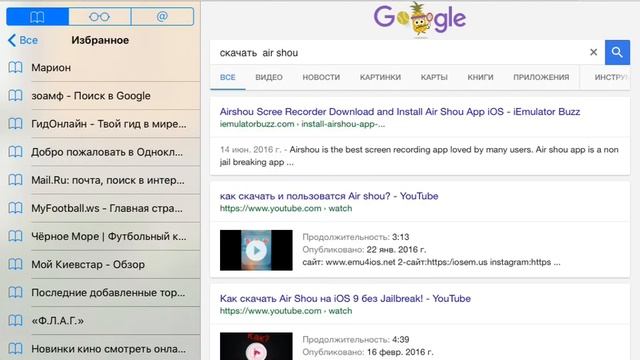Open the Shared Links @ tab
The image size is (640, 360).
[162, 17]
